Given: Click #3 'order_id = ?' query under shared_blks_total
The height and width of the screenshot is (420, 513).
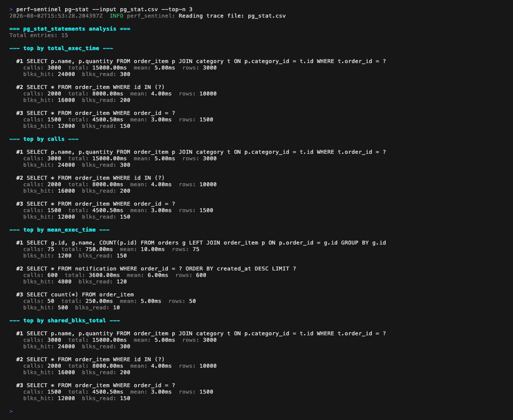Looking at the screenshot, I should [96, 385].
